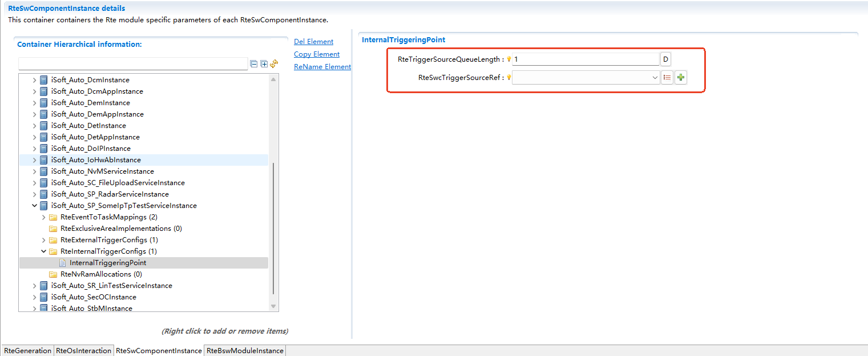This screenshot has width=868, height=356.
Task: Open the red list icon beside RteSwcTriggerSourceRef
Action: [x=667, y=78]
